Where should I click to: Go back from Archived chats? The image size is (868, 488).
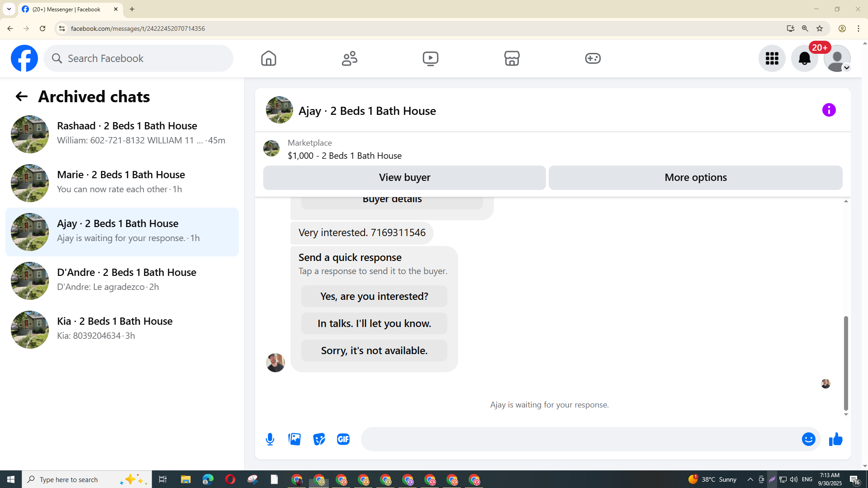21,96
